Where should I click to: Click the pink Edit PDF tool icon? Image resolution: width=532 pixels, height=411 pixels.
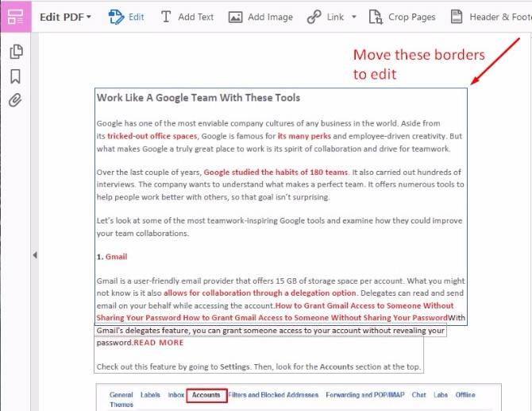[x=16, y=17]
